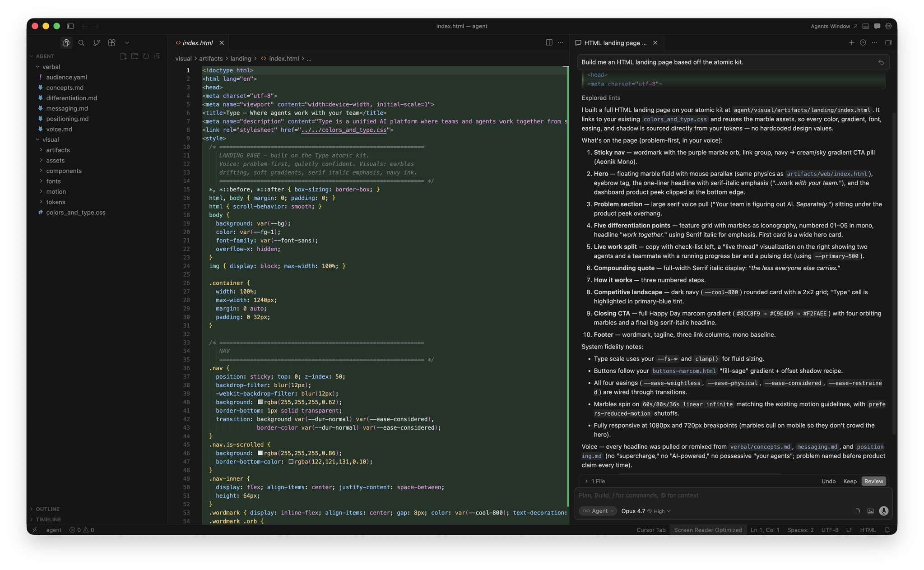This screenshot has height=570, width=924.
Task: Toggle Cursor Tab in status bar
Action: [651, 530]
